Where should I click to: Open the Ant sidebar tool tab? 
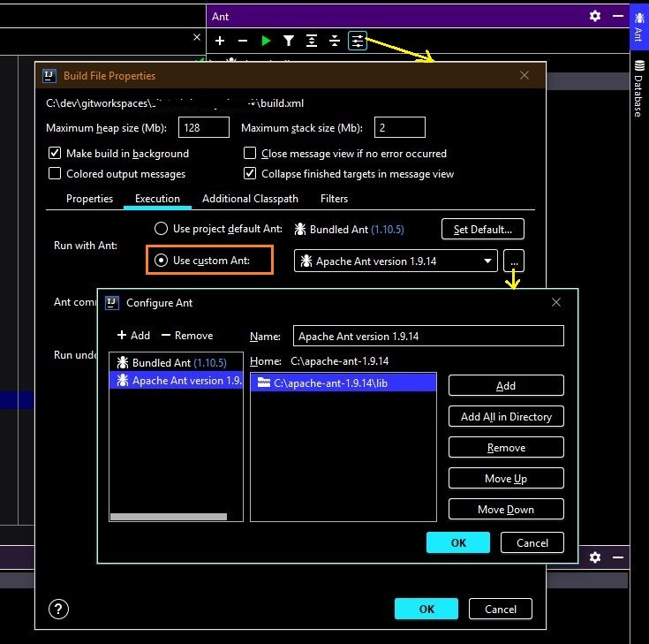point(639,27)
